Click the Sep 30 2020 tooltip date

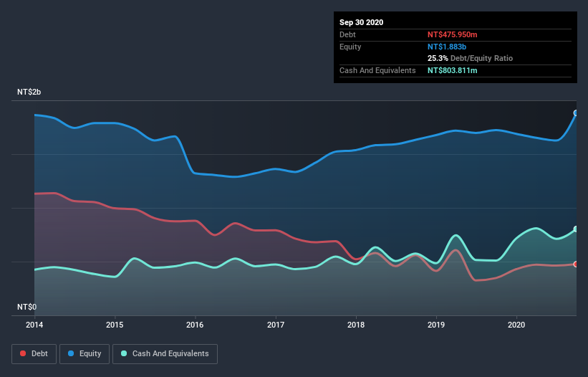pyautogui.click(x=361, y=22)
